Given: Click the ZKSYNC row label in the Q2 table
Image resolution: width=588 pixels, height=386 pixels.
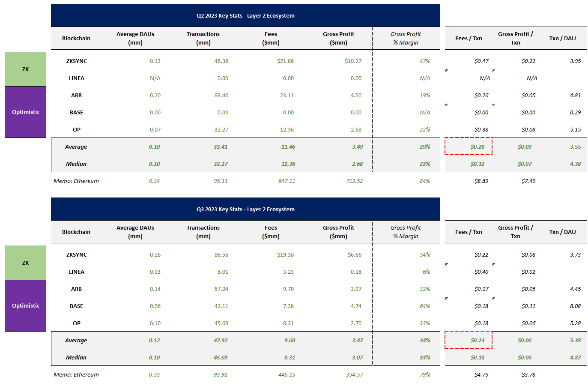Looking at the screenshot, I should pos(77,61).
